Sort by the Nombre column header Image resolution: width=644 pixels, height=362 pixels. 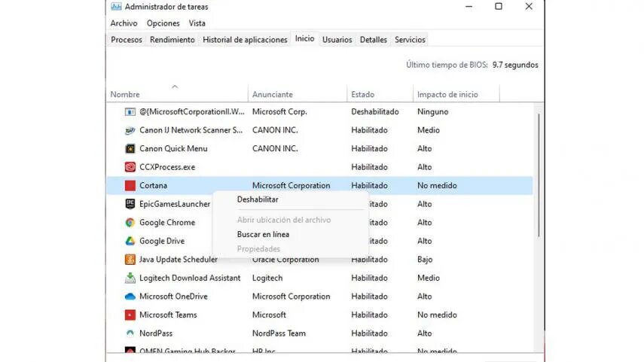125,95
